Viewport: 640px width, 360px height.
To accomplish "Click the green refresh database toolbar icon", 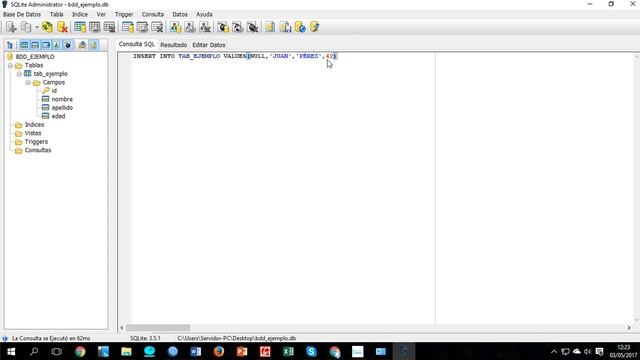I will (x=47, y=27).
